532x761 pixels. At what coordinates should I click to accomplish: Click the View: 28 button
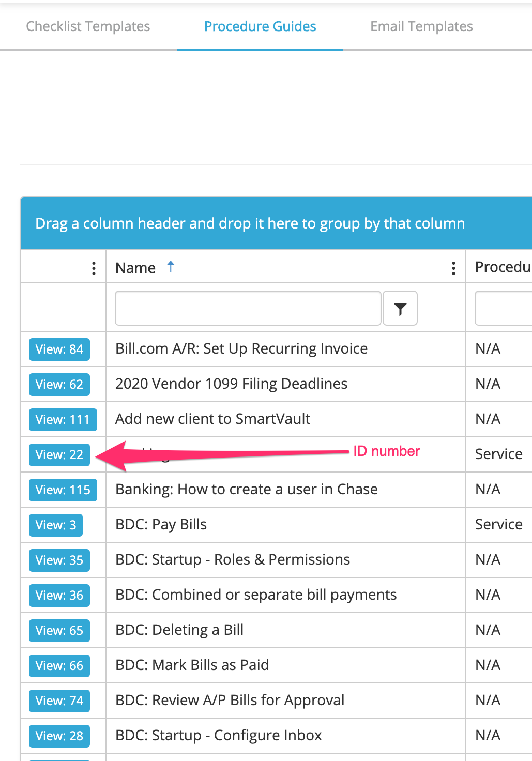coord(59,736)
